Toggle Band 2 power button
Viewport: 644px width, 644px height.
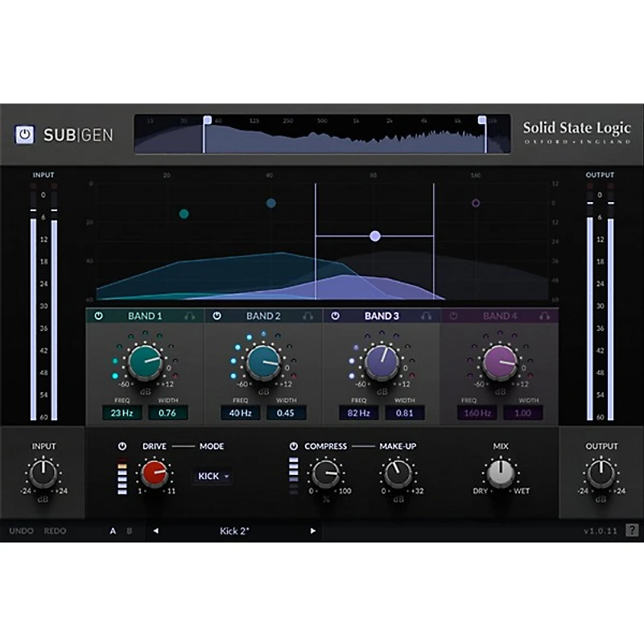click(217, 316)
